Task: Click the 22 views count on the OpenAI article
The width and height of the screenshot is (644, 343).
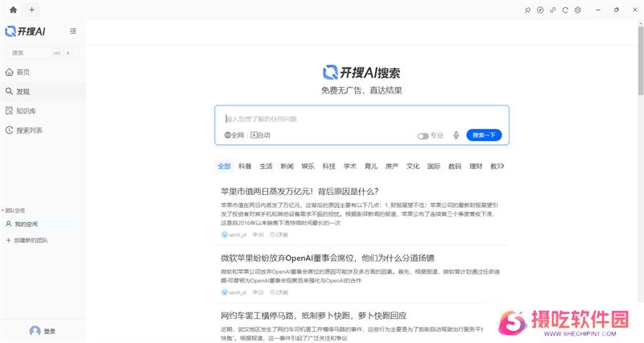Action: click(258, 292)
